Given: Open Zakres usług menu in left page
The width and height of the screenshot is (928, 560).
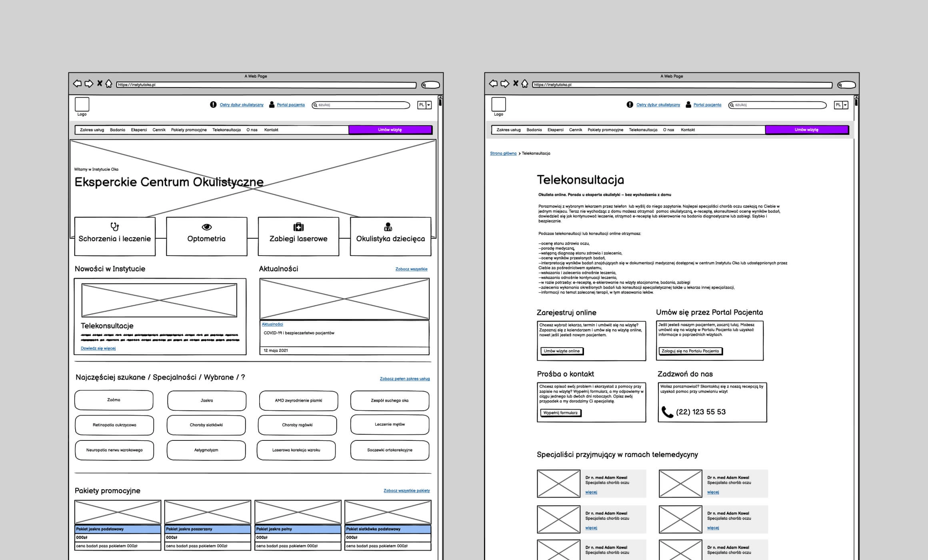Looking at the screenshot, I should click(x=92, y=130).
